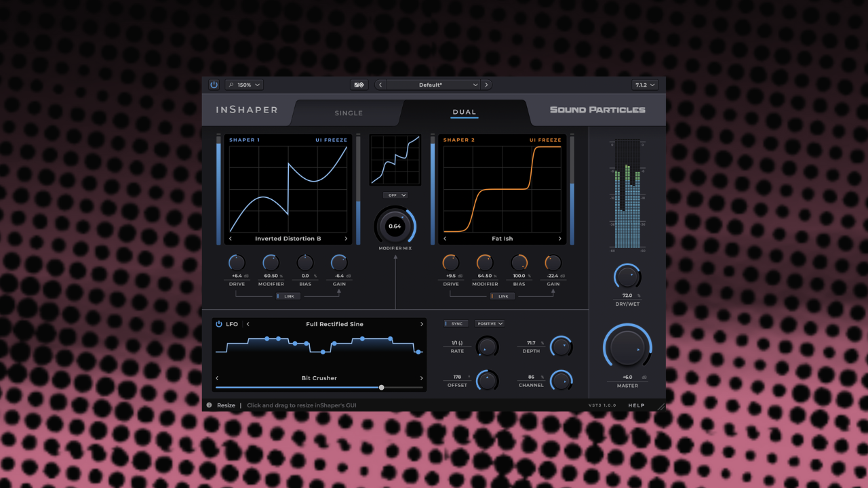Select the Dual tab
This screenshot has width=868, height=488.
tap(465, 112)
